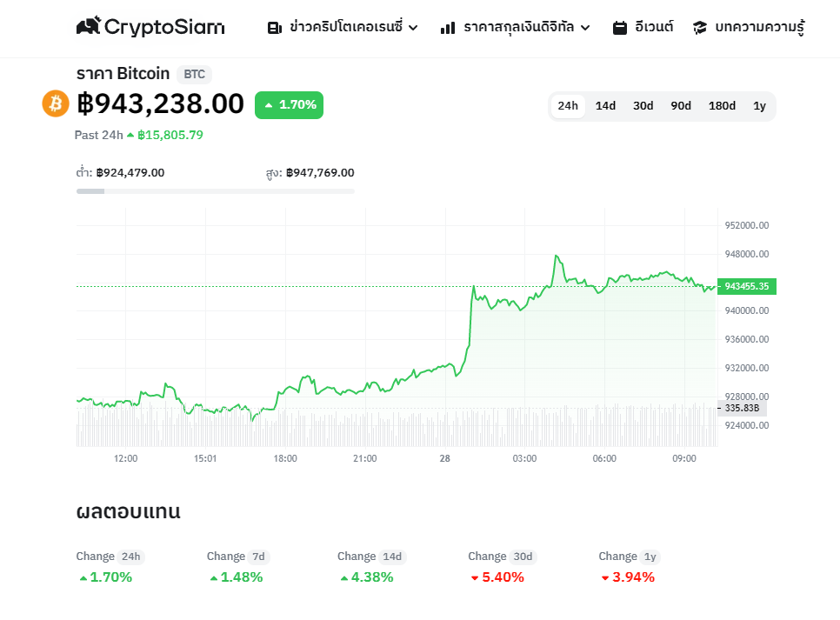Click the green 943455.35 current price label

tap(747, 286)
